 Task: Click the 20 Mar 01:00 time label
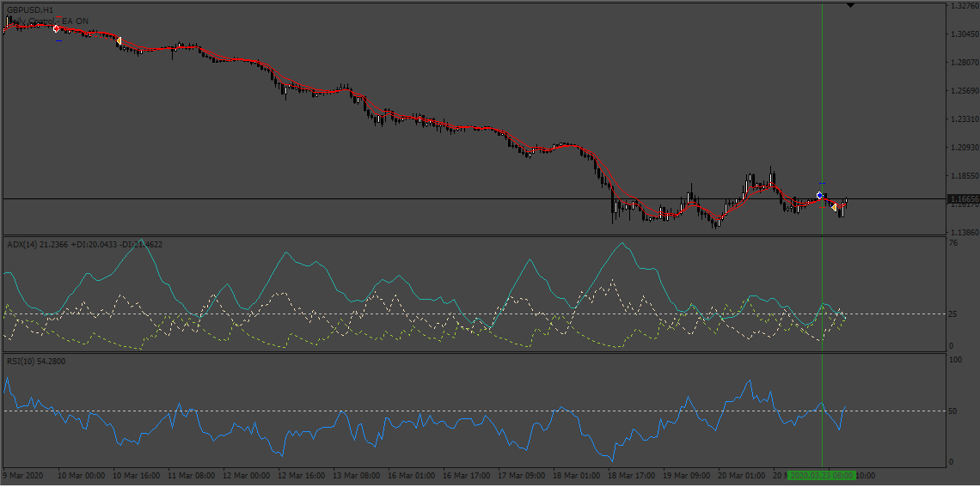pyautogui.click(x=741, y=475)
